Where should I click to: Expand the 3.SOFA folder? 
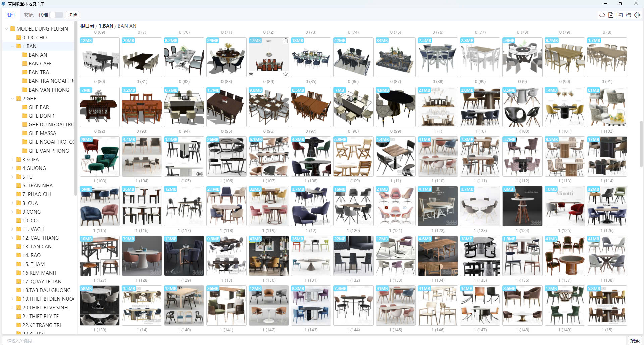tap(13, 160)
